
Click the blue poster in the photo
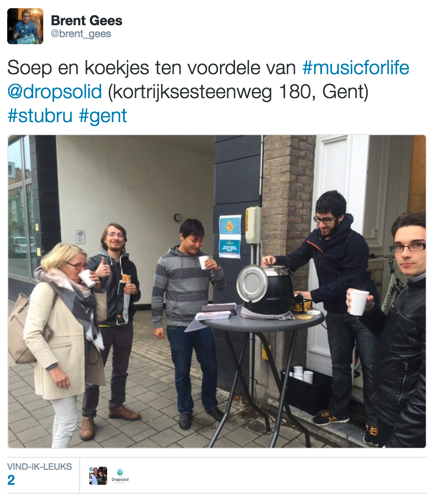click(x=230, y=236)
